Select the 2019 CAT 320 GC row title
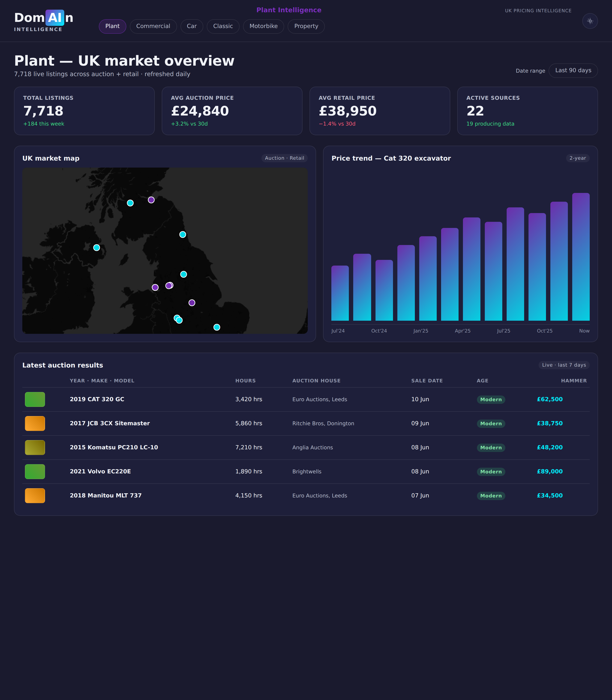Viewport: 612px width, 700px height. pos(97,399)
